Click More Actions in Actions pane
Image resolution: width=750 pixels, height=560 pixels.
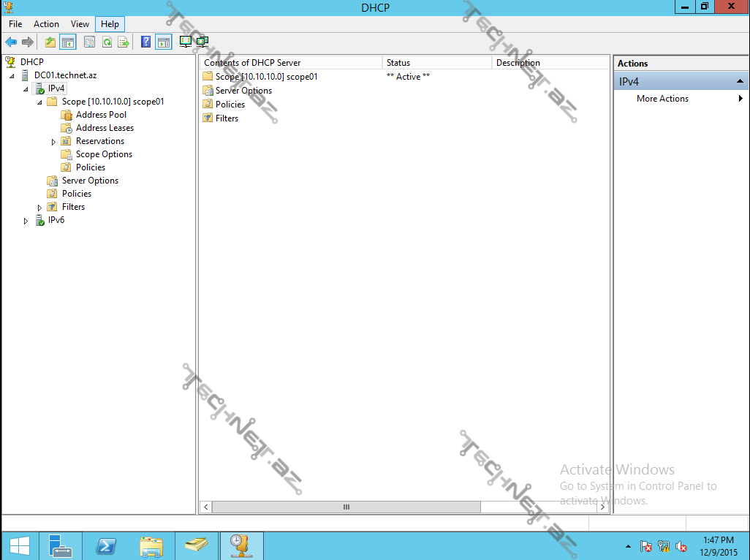click(662, 99)
